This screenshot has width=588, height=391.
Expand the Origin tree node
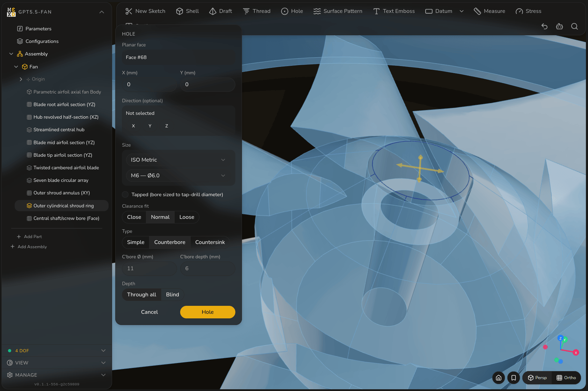pyautogui.click(x=21, y=79)
